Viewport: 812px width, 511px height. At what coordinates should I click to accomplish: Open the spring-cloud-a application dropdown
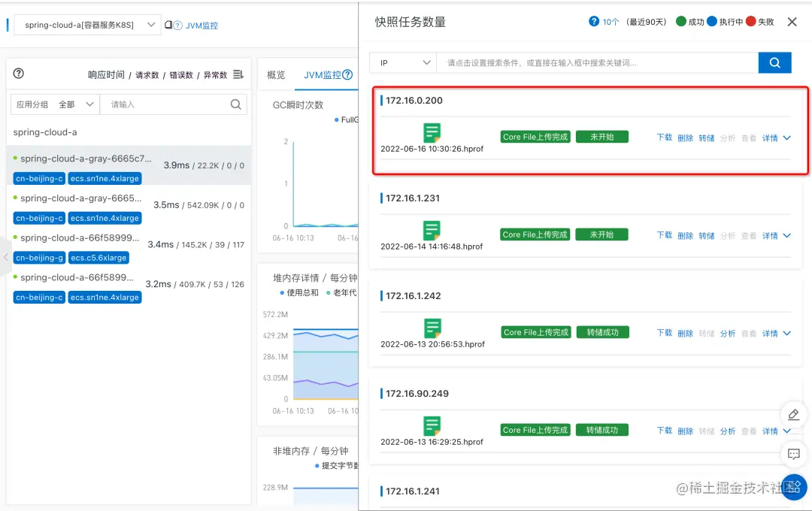coord(87,25)
